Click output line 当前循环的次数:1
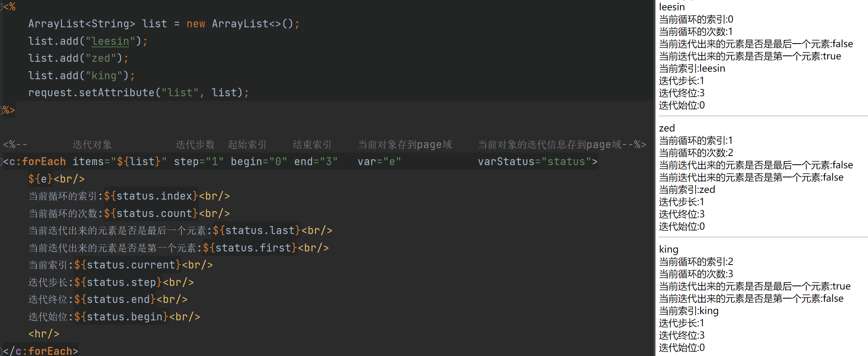Screen dimensions: 868x356 696,32
